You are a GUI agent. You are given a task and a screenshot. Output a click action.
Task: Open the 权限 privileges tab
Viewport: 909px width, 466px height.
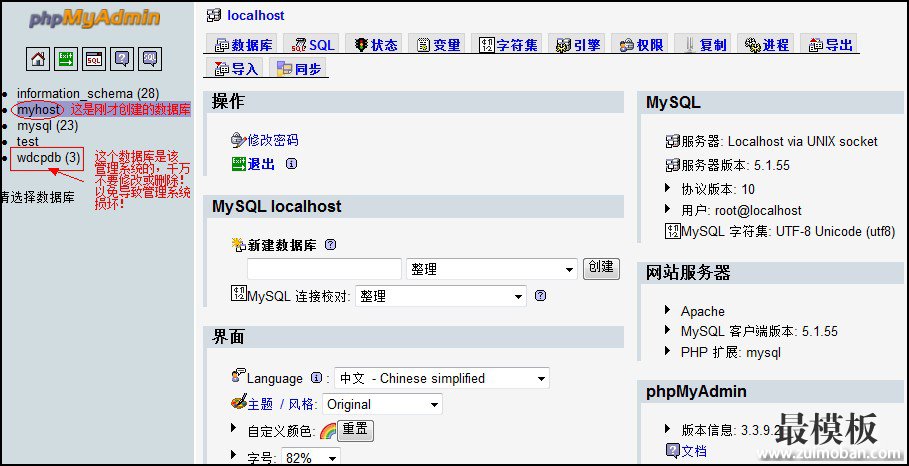[641, 44]
